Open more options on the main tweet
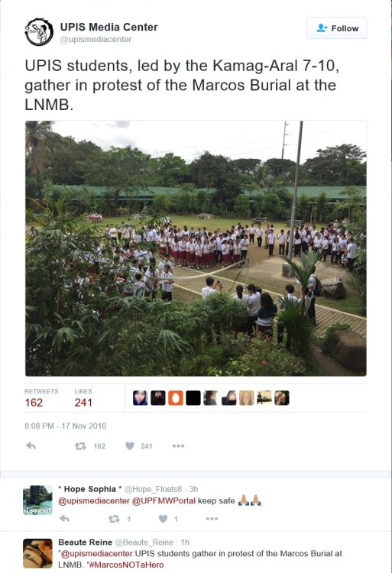This screenshot has width=392, height=573. pos(178,446)
